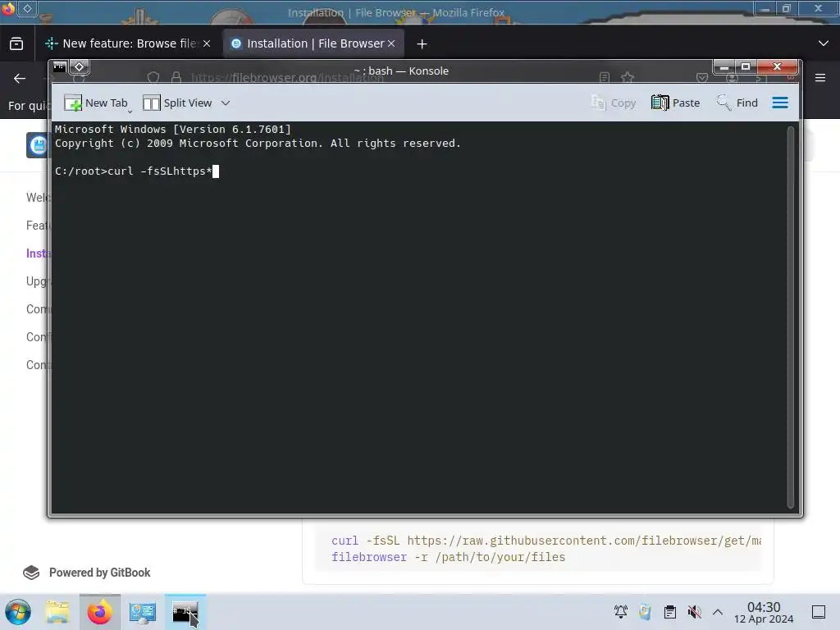
Task: Click the updates tray icon next to the bell
Action: click(x=645, y=612)
